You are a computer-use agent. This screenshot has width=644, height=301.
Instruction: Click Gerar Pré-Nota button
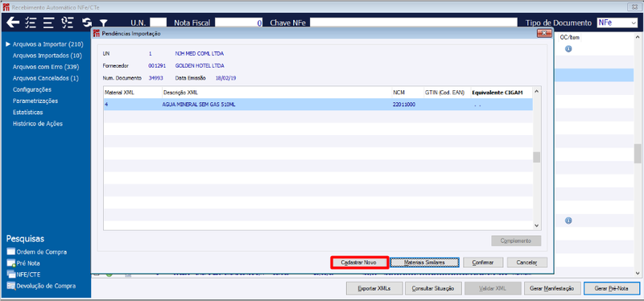click(x=612, y=288)
